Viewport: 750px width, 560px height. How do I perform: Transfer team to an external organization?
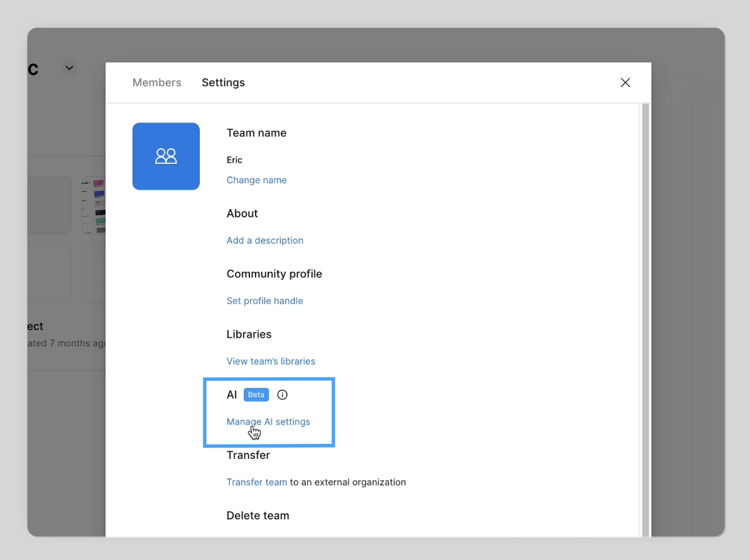(x=256, y=482)
